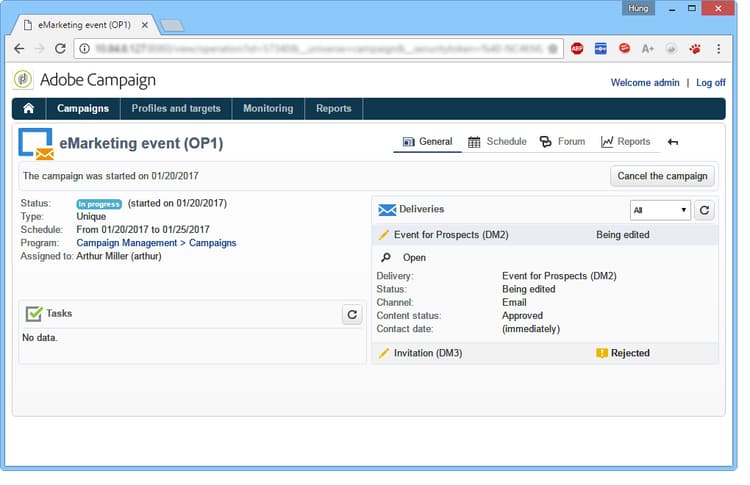This screenshot has width=750, height=485.
Task: Select the Invitation (DM3) delivery row
Action: [545, 353]
